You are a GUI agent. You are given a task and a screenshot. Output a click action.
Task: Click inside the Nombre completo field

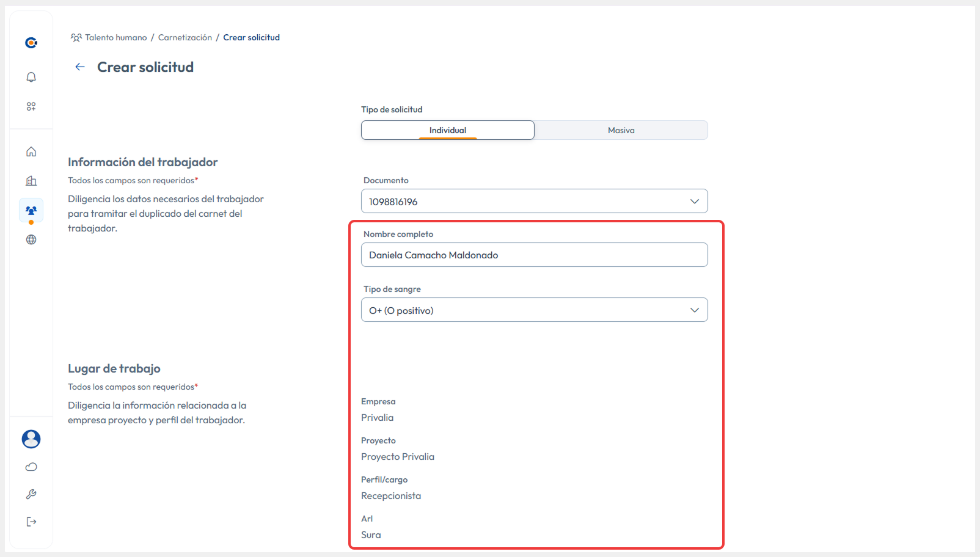534,255
